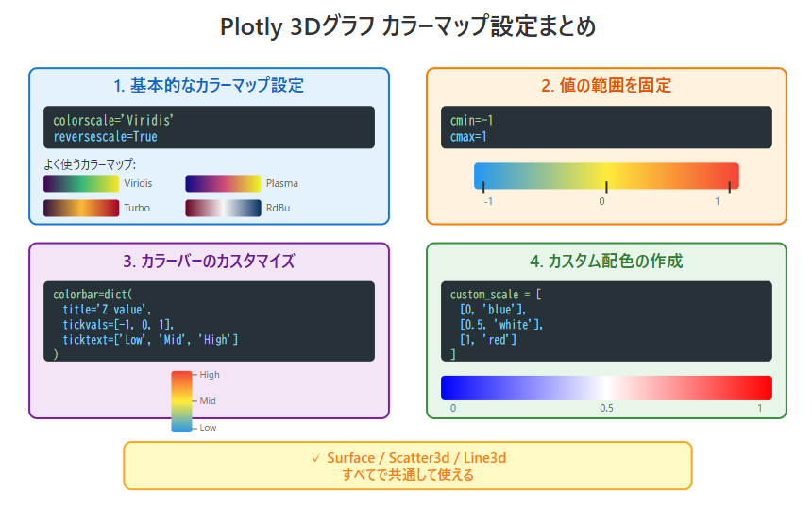The image size is (812, 507).
Task: Click heading '4. カスタム配色の作成'
Action: tap(606, 261)
